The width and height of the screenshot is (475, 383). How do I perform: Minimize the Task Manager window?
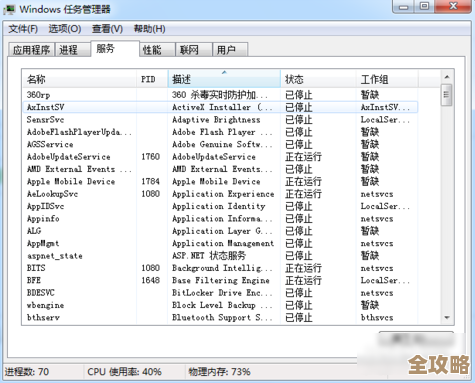tap(404, 6)
